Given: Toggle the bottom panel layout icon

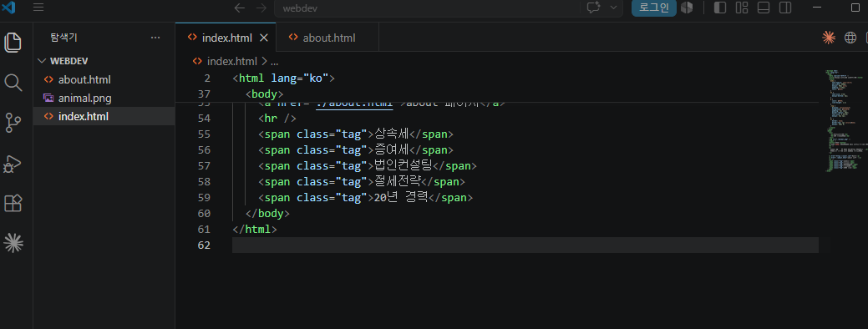Looking at the screenshot, I should point(764,8).
